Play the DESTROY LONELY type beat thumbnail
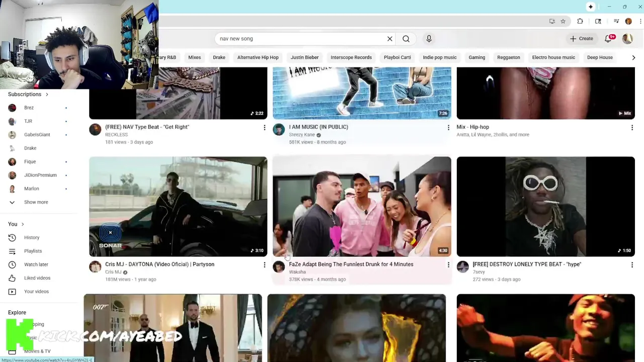644x362 pixels. tap(546, 207)
